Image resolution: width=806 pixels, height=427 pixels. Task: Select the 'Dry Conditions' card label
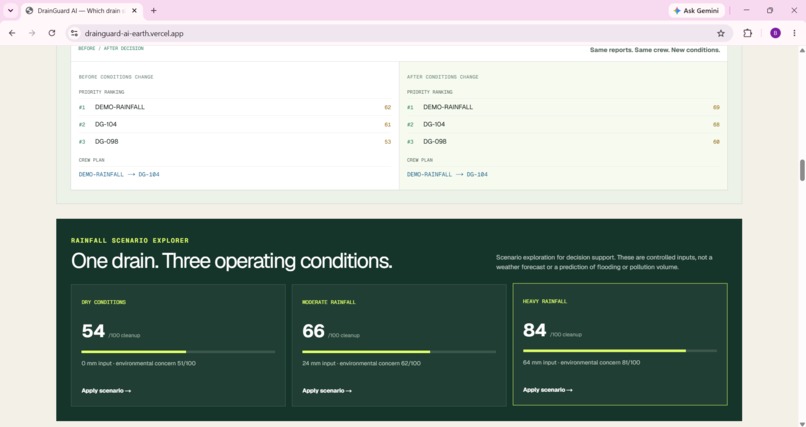point(103,302)
